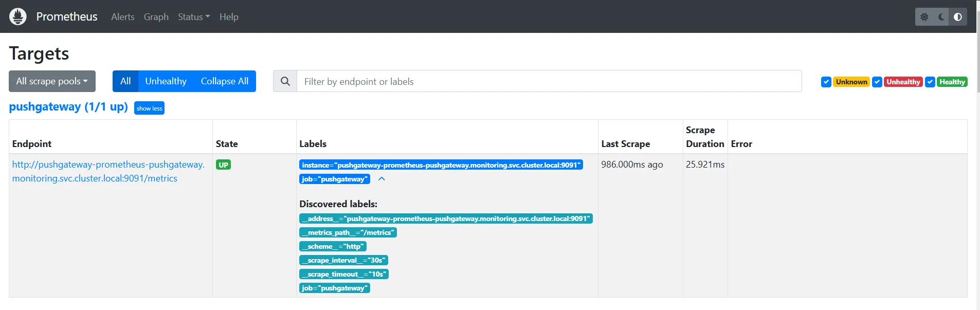Screen dimensions: 980x310
Task: Show only Unhealthy targets
Action: 166,81
